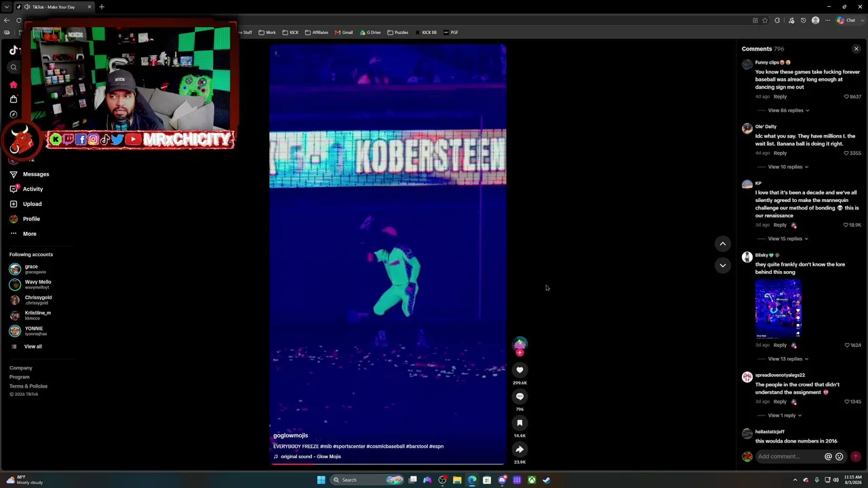Screen dimensions: 868x488
Task: Click the Upload plus icon in the sidebar
Action: point(14,204)
